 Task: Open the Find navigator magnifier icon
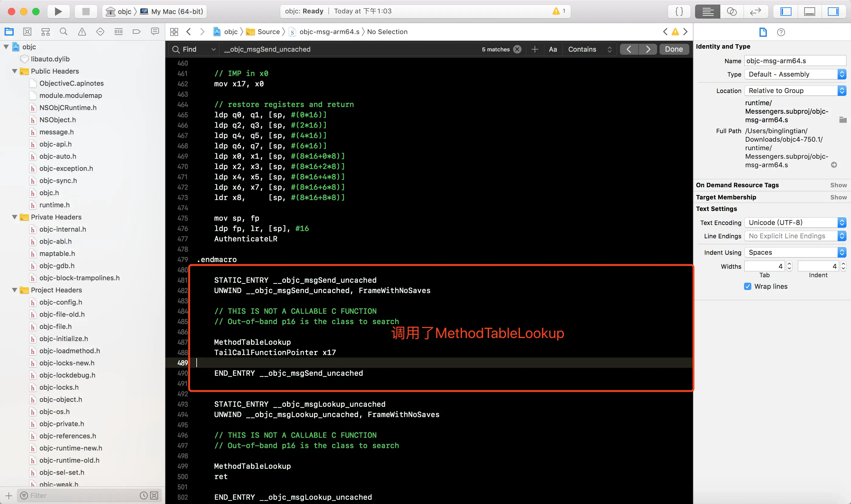click(64, 32)
